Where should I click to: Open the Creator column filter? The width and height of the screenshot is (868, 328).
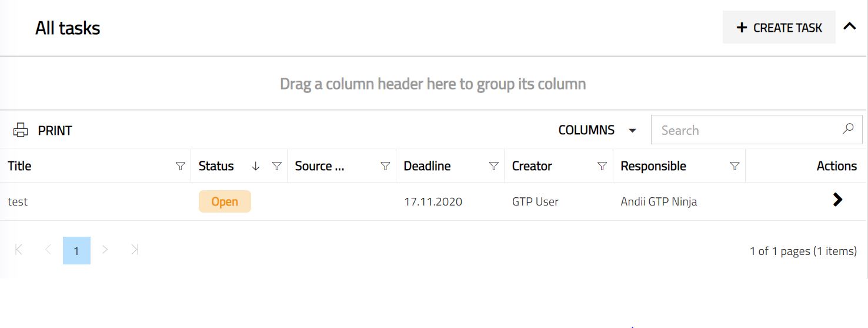pos(602,167)
